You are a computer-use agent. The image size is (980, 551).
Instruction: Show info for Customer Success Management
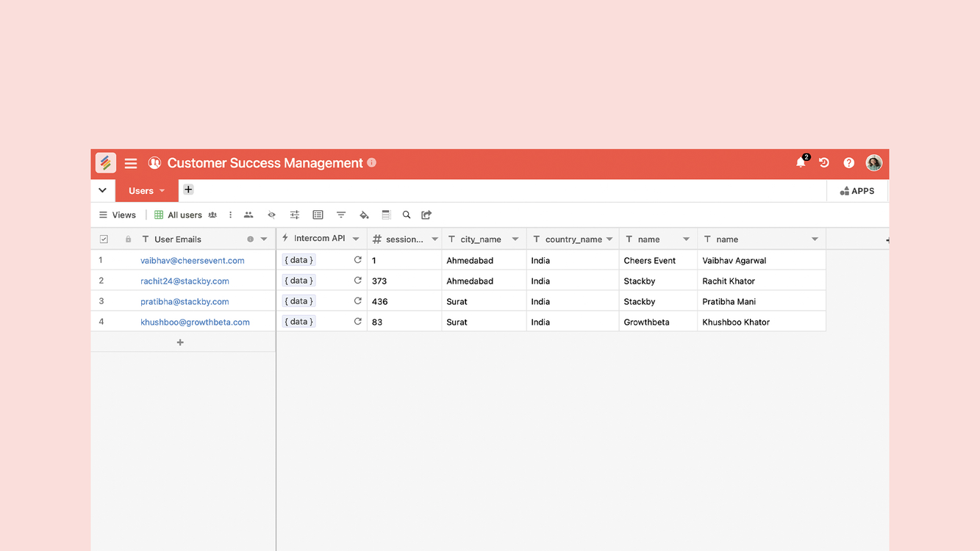372,162
